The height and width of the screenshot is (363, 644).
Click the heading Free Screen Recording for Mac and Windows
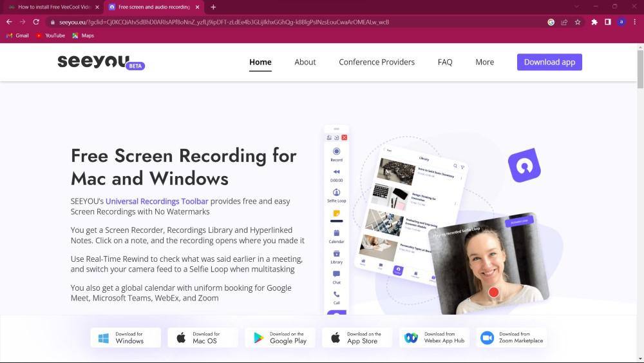coord(184,167)
